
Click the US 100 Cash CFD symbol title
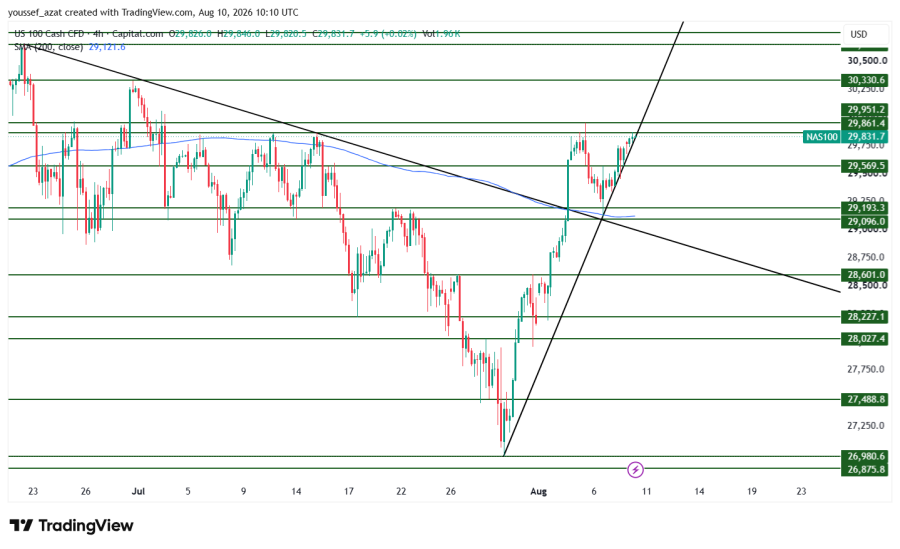point(49,34)
